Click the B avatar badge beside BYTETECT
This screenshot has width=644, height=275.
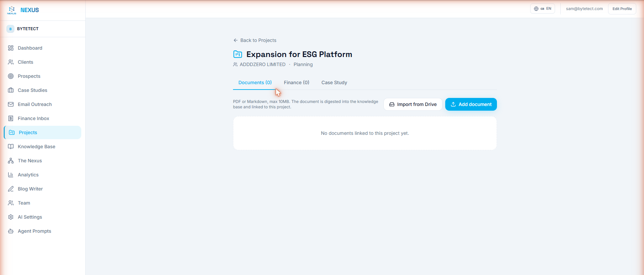point(10,29)
